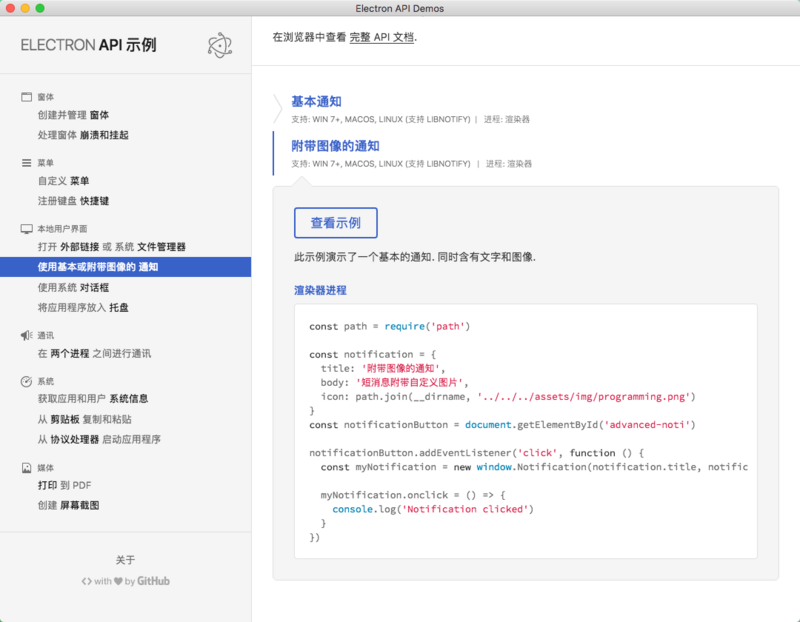Click the Electron atom logo icon

[x=220, y=45]
